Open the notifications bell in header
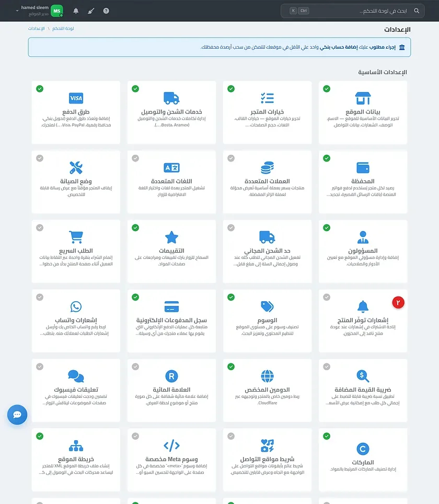 click(x=76, y=11)
